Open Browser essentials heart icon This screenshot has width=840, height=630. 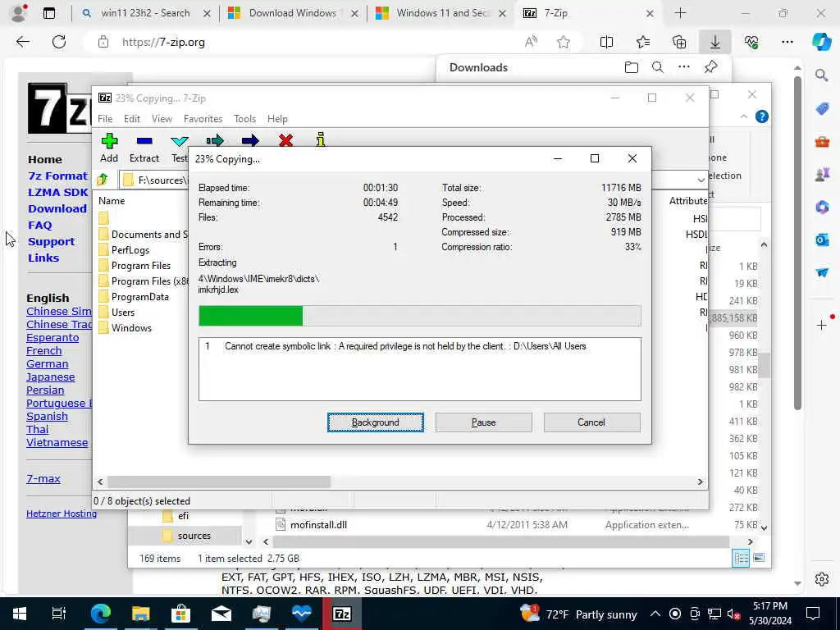751,42
